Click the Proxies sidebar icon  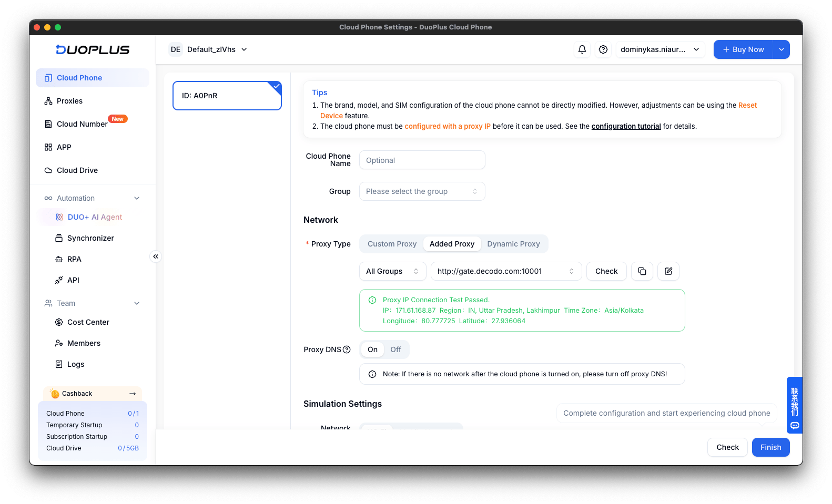[x=48, y=101]
